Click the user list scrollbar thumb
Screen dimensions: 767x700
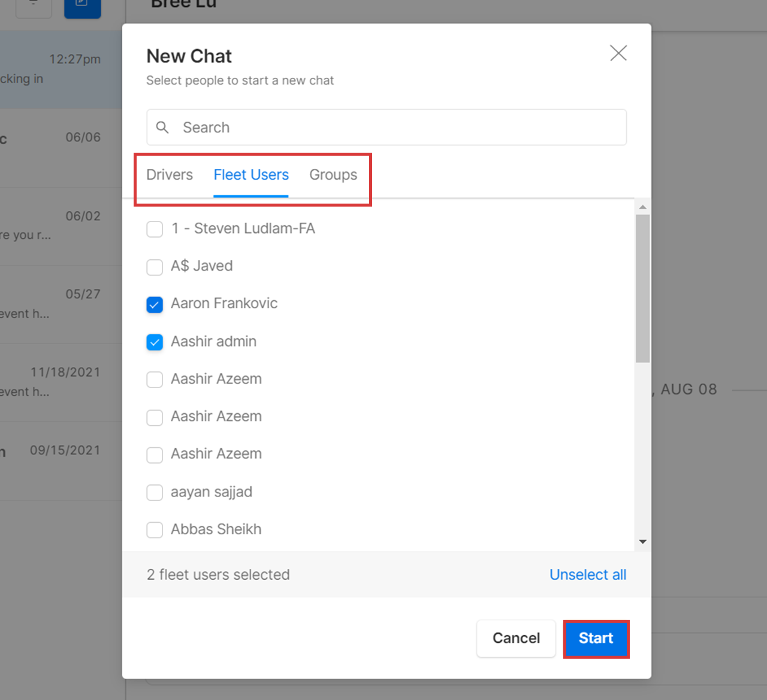click(x=642, y=287)
